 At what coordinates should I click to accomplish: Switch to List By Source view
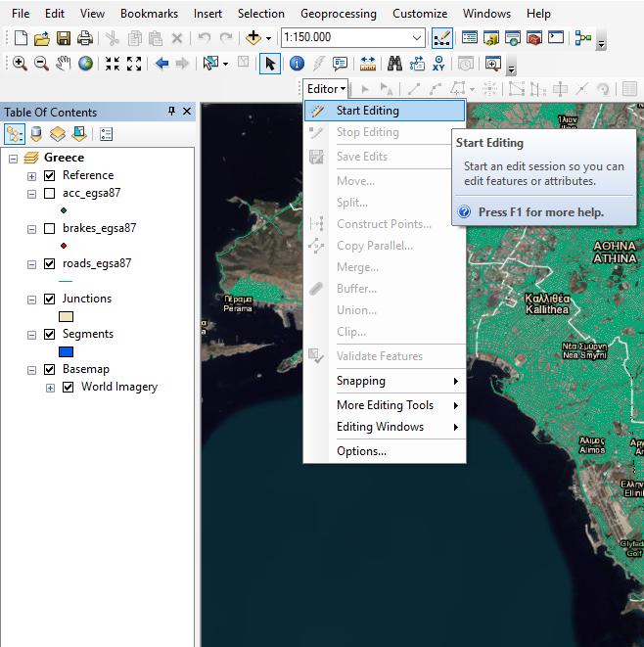(36, 134)
